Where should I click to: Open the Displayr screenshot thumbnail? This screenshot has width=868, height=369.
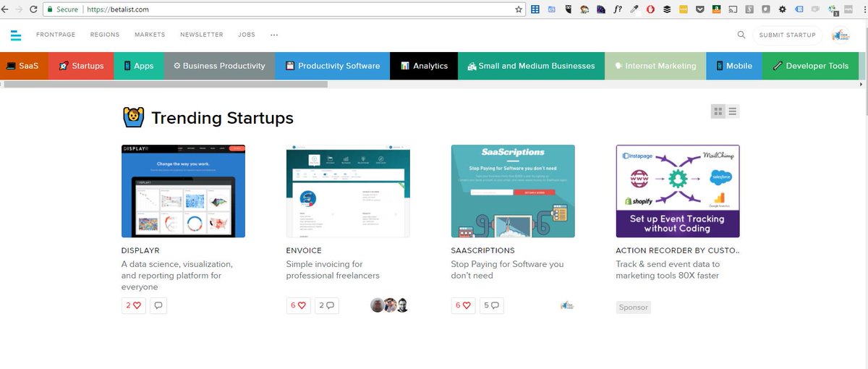[183, 191]
